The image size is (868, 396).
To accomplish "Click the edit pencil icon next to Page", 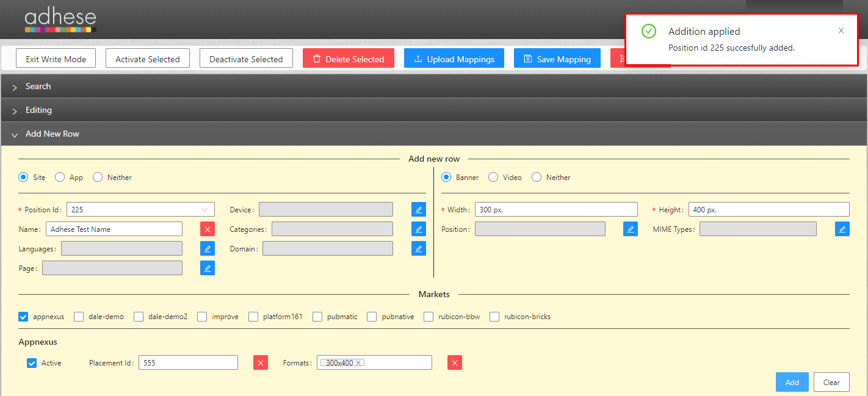I will point(208,268).
